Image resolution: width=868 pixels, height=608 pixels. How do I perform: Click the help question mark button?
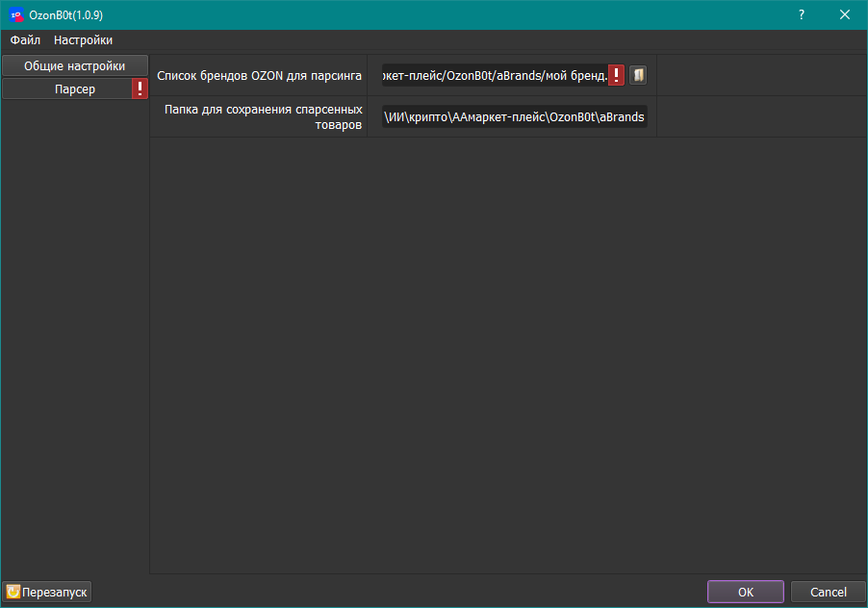click(801, 15)
